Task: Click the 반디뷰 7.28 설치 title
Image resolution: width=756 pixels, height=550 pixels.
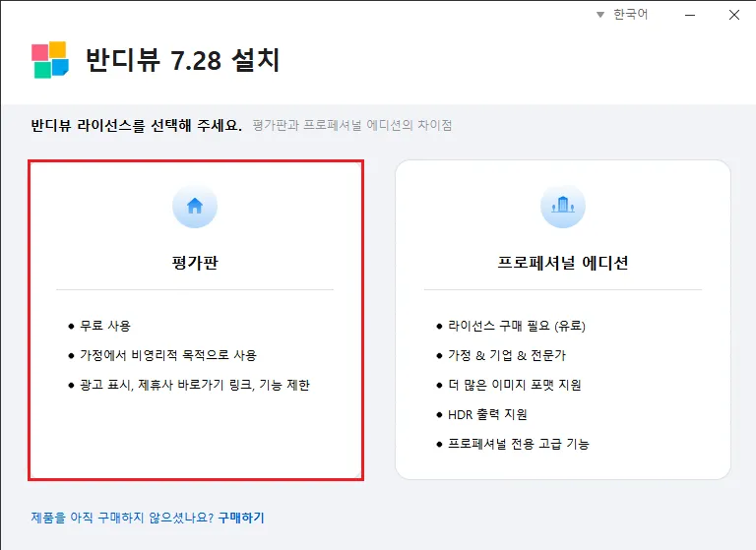Action: tap(183, 60)
